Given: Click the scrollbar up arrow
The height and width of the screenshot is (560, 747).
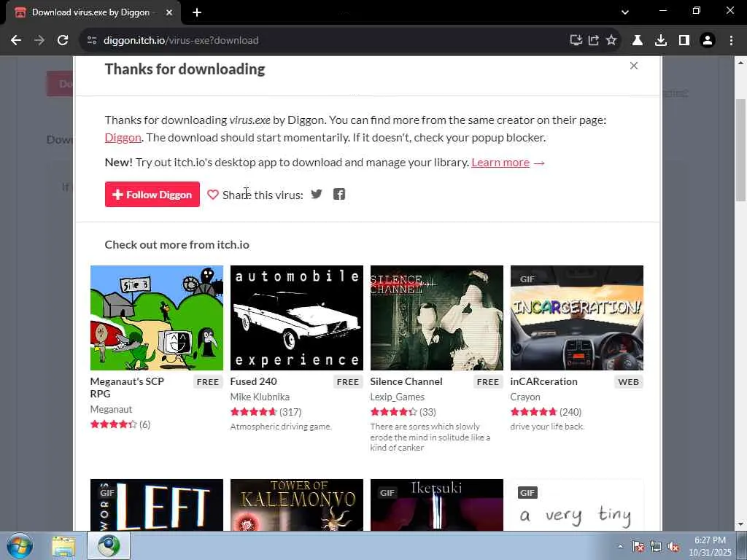Looking at the screenshot, I should [x=741, y=63].
